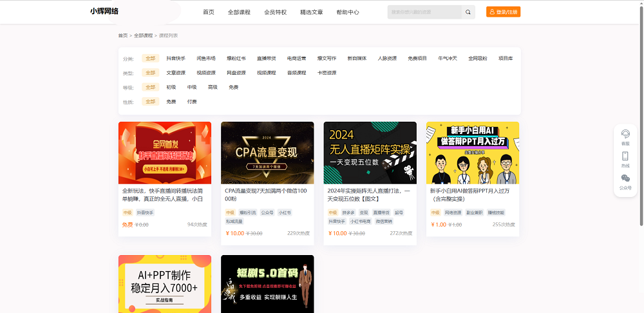Image resolution: width=644 pixels, height=313 pixels.
Task: Open 精选文章 in the top navigation
Action: click(311, 12)
